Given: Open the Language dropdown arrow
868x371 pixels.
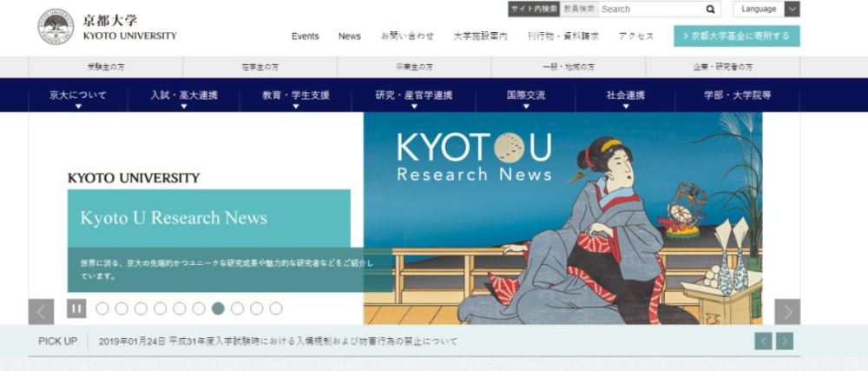Looking at the screenshot, I should pyautogui.click(x=792, y=9).
